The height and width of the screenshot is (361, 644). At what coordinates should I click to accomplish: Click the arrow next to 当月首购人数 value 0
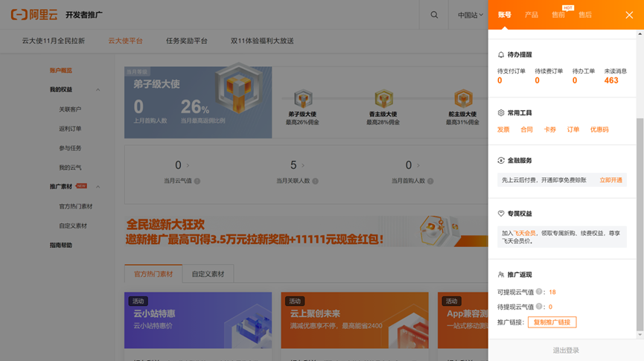pos(418,165)
